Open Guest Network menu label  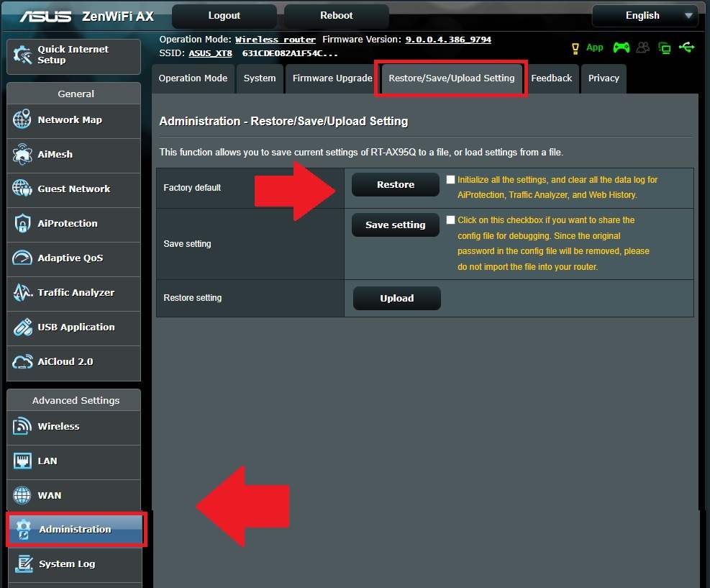74,189
